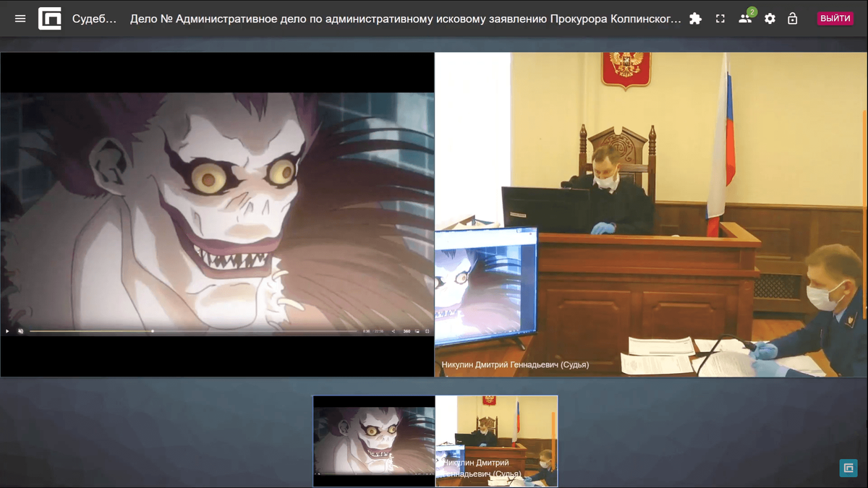Click the ВЫЙТИ button
Viewport: 868px width, 488px height.
pos(835,19)
